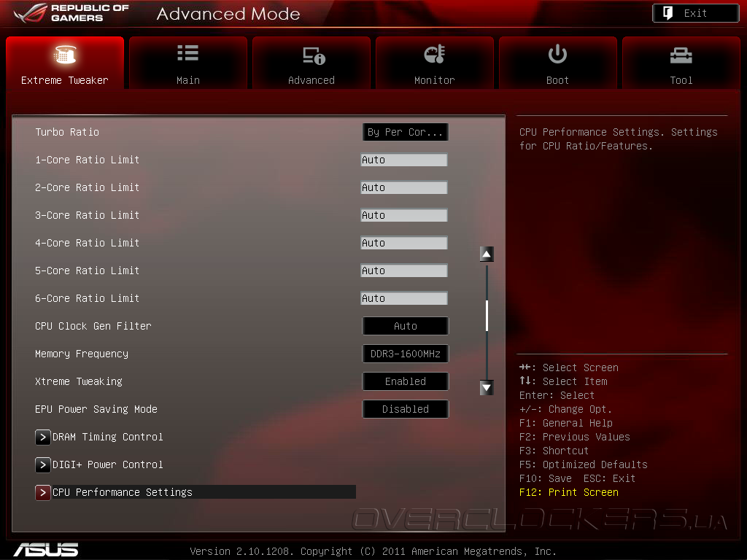Click the 3-Core Ratio Limit field
This screenshot has width=747, height=560.
pyautogui.click(x=404, y=215)
